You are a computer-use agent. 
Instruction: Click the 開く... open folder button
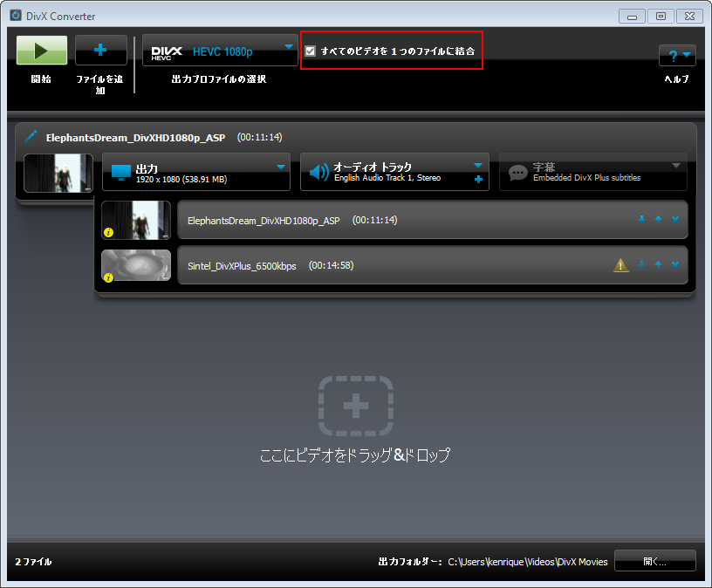coord(654,561)
